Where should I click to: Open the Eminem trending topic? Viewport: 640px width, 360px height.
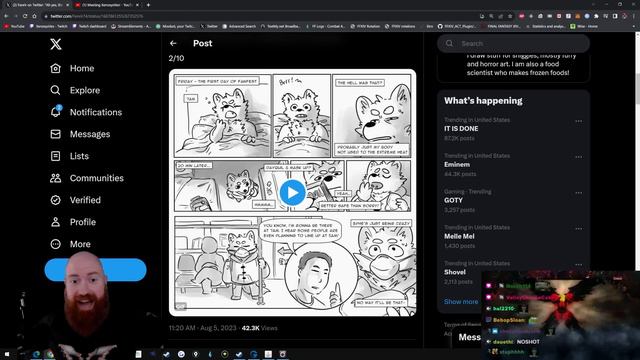tap(457, 164)
